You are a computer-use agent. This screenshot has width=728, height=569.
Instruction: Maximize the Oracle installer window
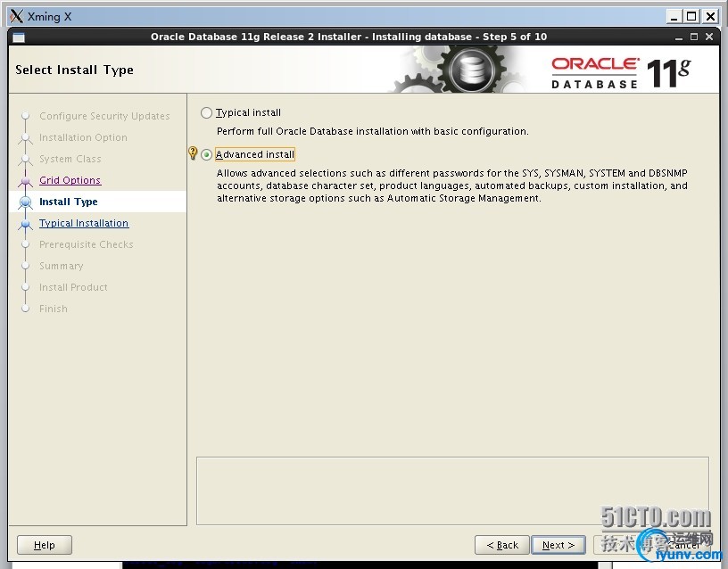(694, 37)
